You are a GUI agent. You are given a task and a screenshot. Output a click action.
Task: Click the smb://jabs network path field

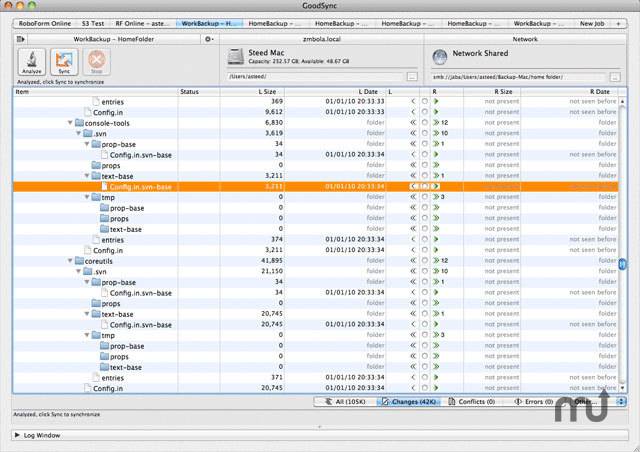[519, 77]
